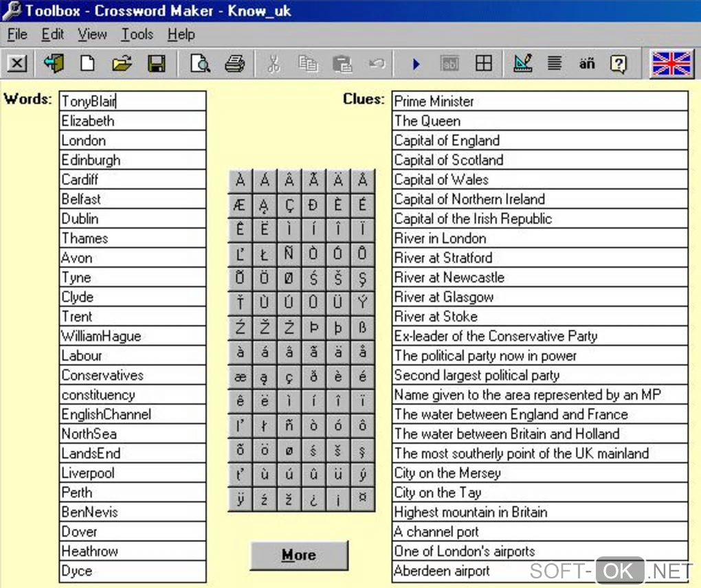The height and width of the screenshot is (588, 701).
Task: Open a file with folder icon
Action: coord(122,63)
